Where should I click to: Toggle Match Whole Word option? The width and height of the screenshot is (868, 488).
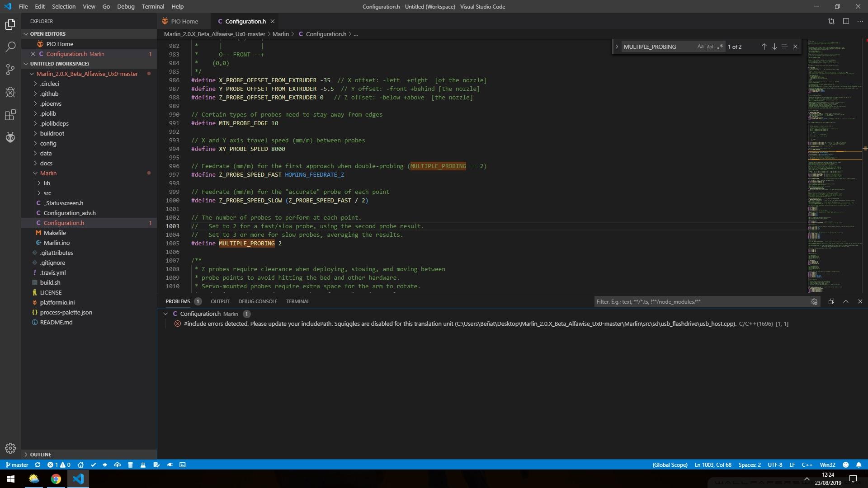pyautogui.click(x=710, y=47)
